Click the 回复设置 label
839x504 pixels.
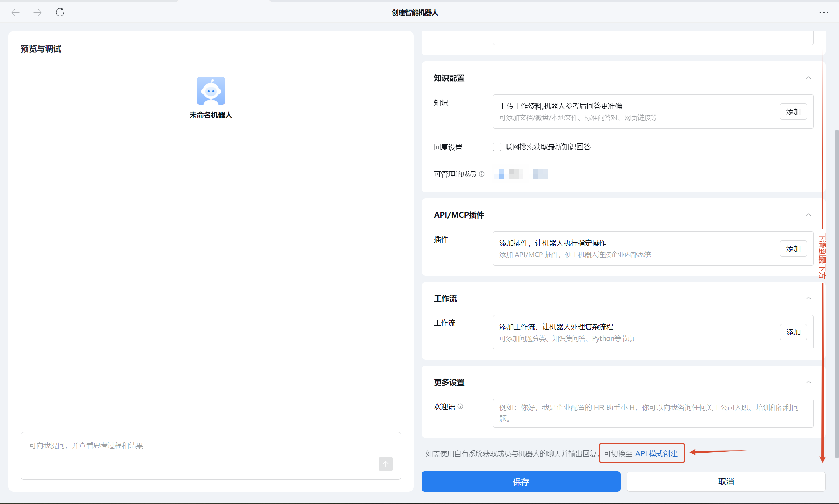click(448, 147)
